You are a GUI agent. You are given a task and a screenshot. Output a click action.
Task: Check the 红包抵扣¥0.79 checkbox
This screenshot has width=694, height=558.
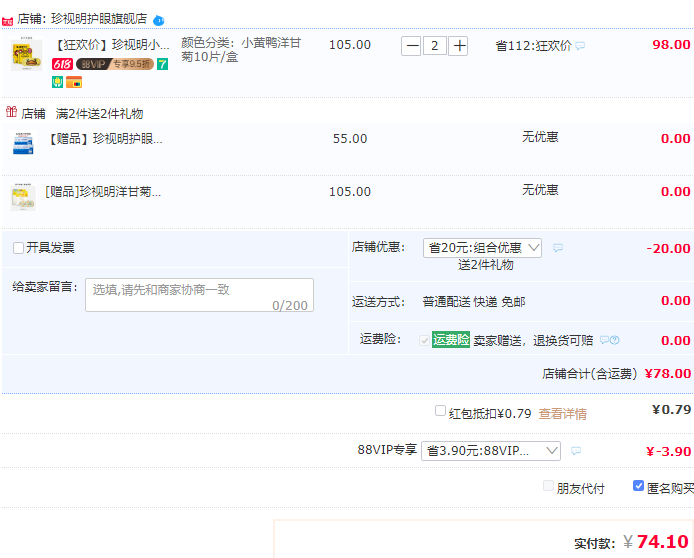(x=440, y=411)
